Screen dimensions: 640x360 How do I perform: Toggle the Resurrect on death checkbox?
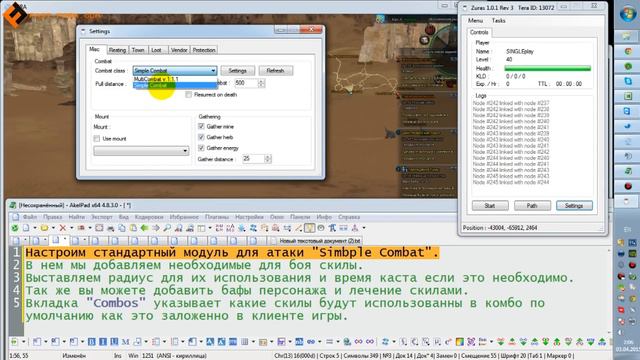[188, 95]
